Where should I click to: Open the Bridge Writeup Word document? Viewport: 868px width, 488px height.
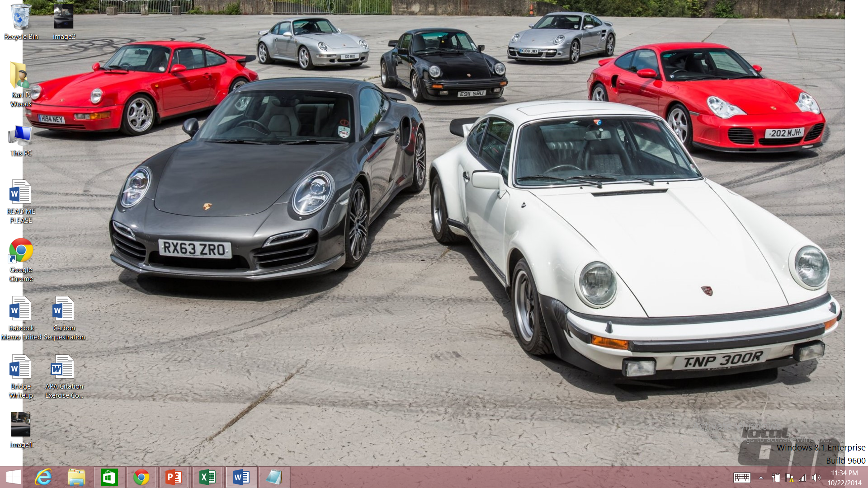coord(21,376)
